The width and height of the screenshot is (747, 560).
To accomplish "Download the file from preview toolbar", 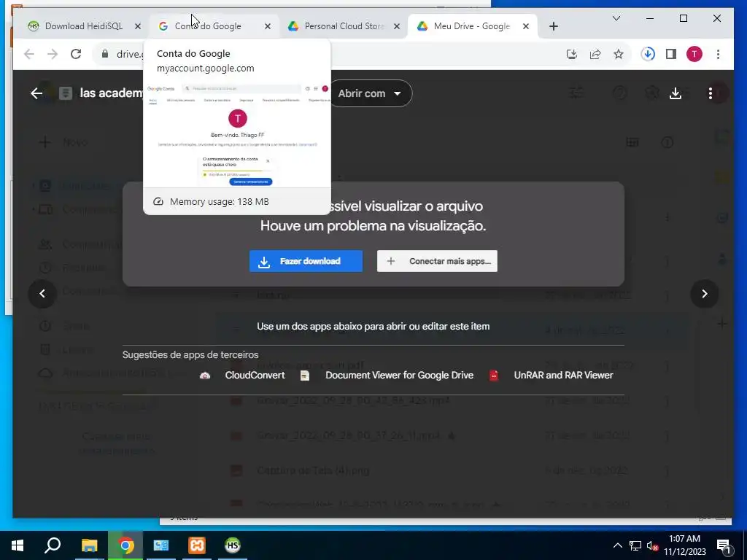I will pos(675,93).
